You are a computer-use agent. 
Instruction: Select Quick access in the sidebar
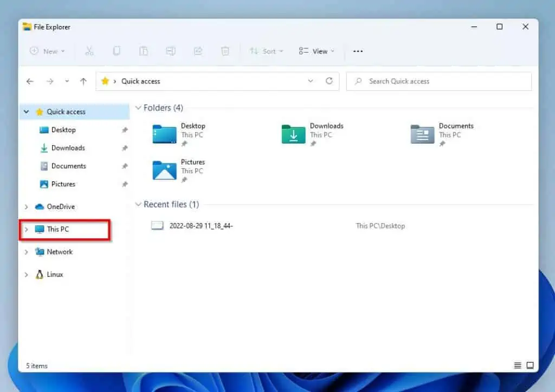tap(66, 112)
